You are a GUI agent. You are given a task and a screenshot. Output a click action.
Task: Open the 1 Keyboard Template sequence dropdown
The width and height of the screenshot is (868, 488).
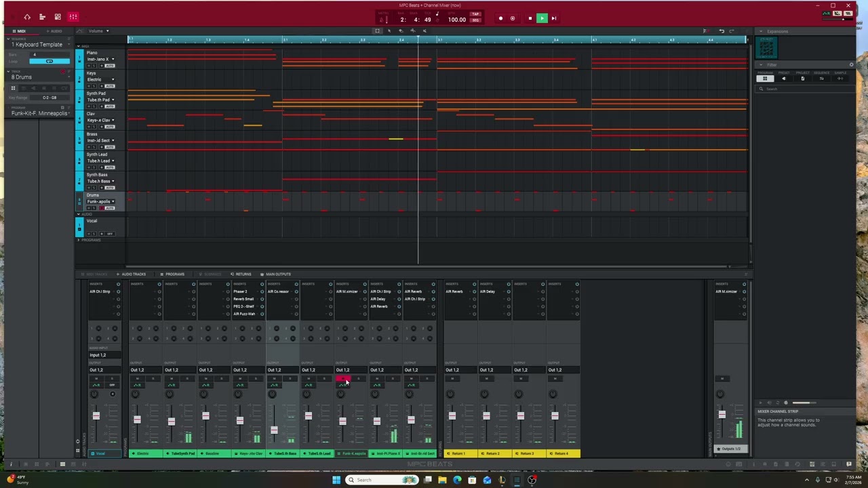(x=39, y=45)
